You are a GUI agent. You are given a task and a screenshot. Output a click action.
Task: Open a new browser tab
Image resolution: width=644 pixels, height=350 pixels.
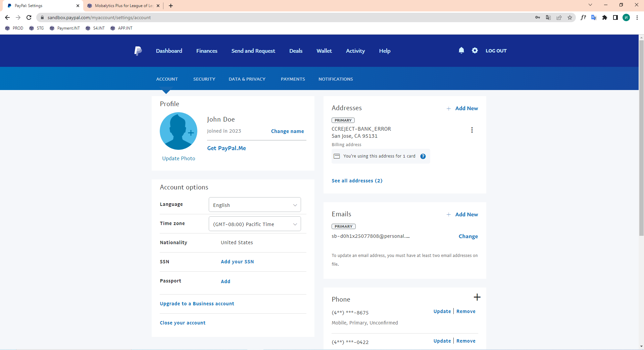pos(171,6)
